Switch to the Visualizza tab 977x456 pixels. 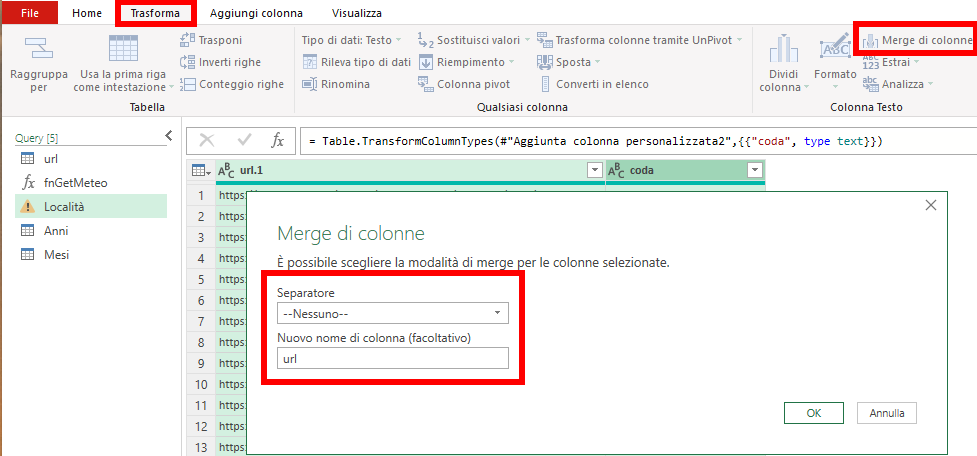357,12
